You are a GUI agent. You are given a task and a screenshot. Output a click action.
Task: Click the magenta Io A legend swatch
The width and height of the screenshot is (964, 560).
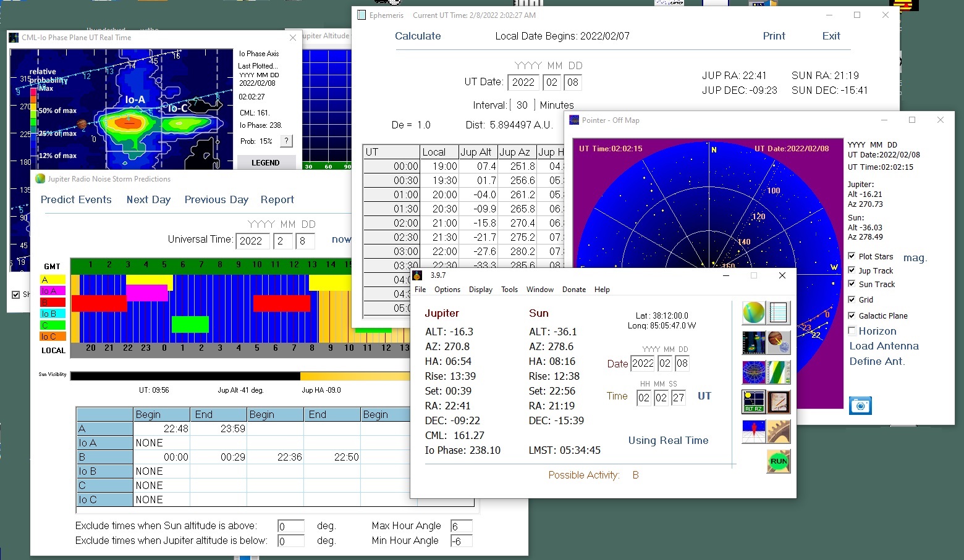(x=53, y=291)
